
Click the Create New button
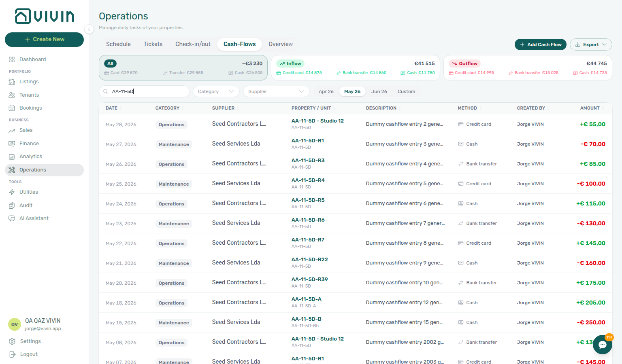click(x=44, y=40)
